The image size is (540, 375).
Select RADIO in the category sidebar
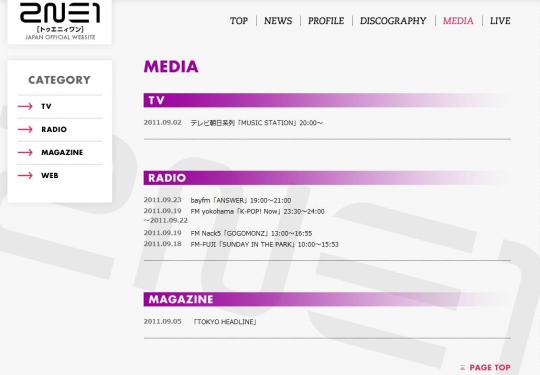[54, 129]
